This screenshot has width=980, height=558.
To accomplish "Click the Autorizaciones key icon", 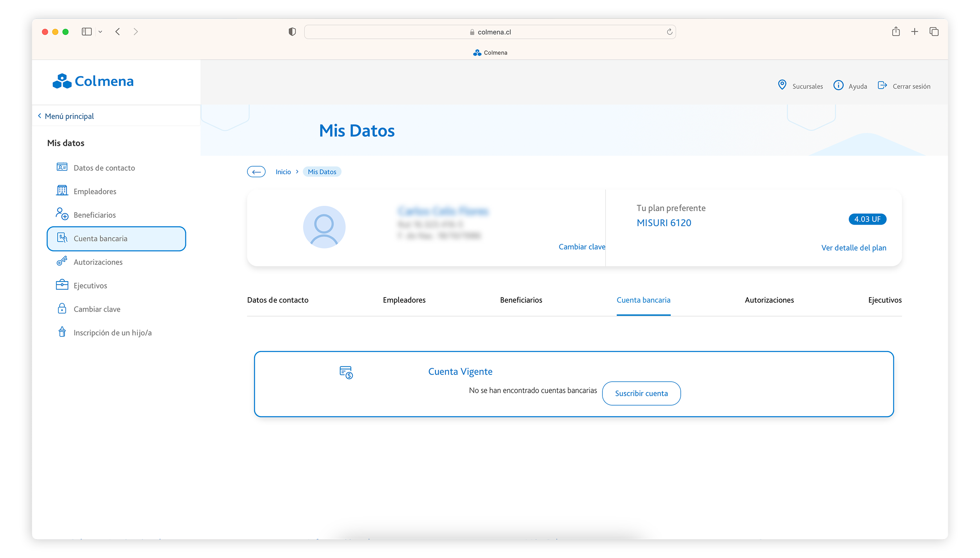I will (x=62, y=261).
